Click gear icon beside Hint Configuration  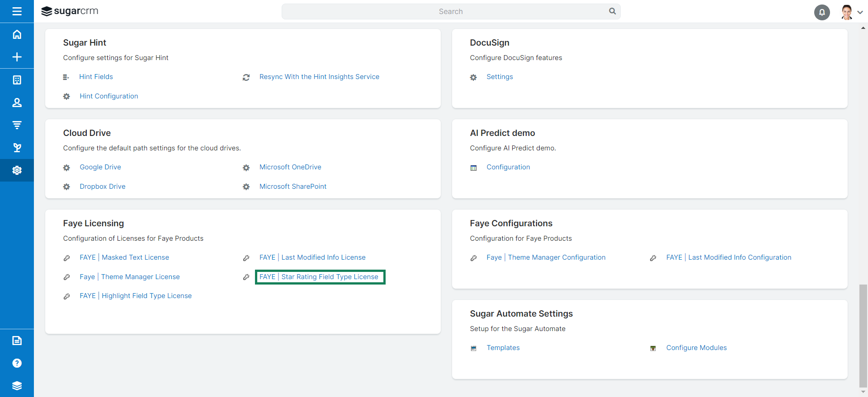[x=66, y=97]
